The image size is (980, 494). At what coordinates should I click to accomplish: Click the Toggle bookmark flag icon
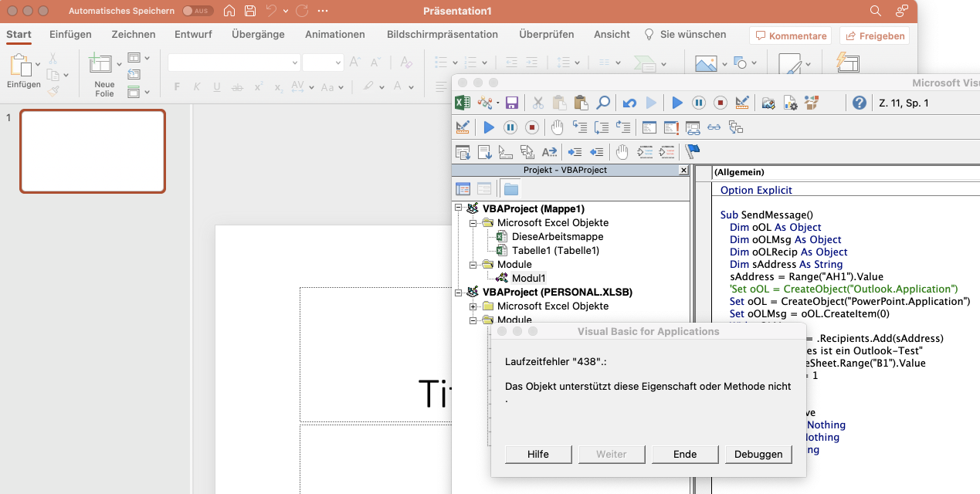692,151
